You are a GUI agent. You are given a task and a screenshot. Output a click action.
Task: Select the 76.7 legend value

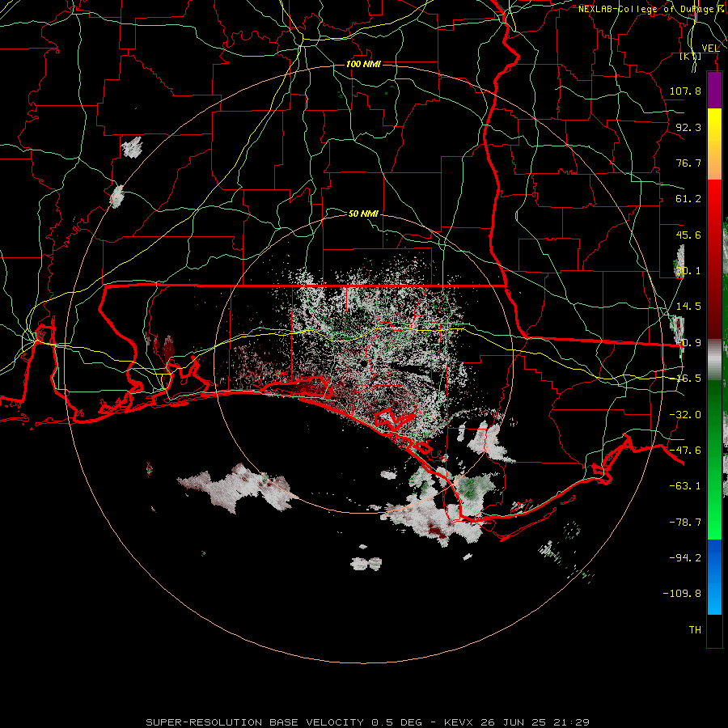[688, 163]
